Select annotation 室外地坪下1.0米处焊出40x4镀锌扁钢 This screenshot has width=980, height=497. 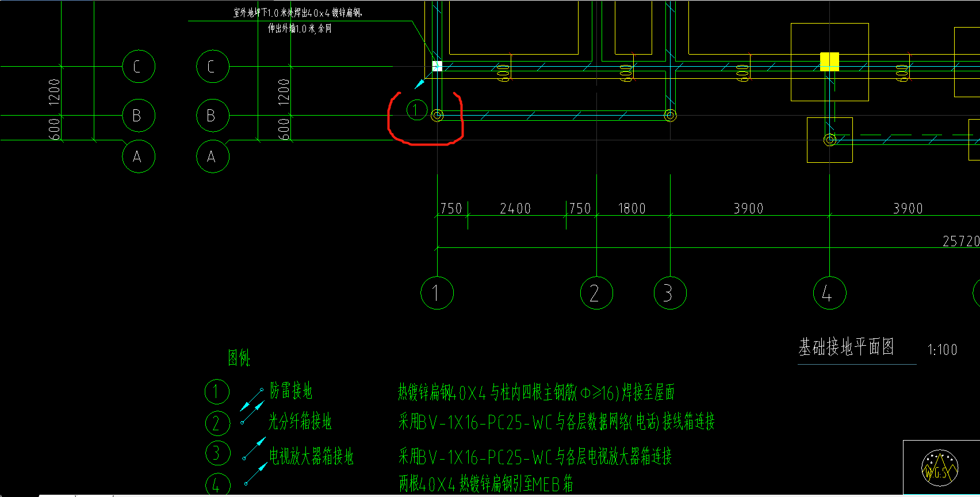coord(298,13)
